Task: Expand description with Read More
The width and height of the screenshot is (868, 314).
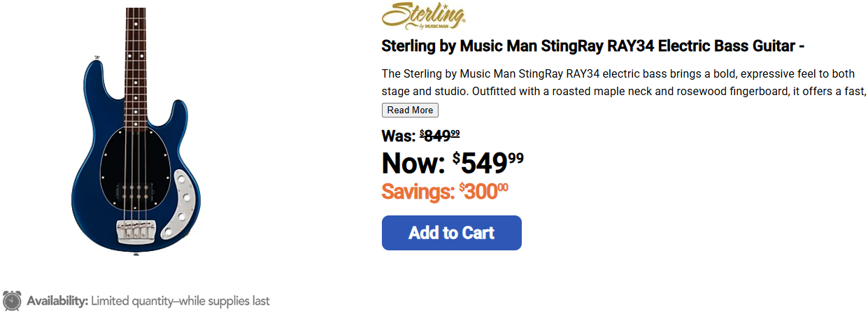Action: coord(410,110)
